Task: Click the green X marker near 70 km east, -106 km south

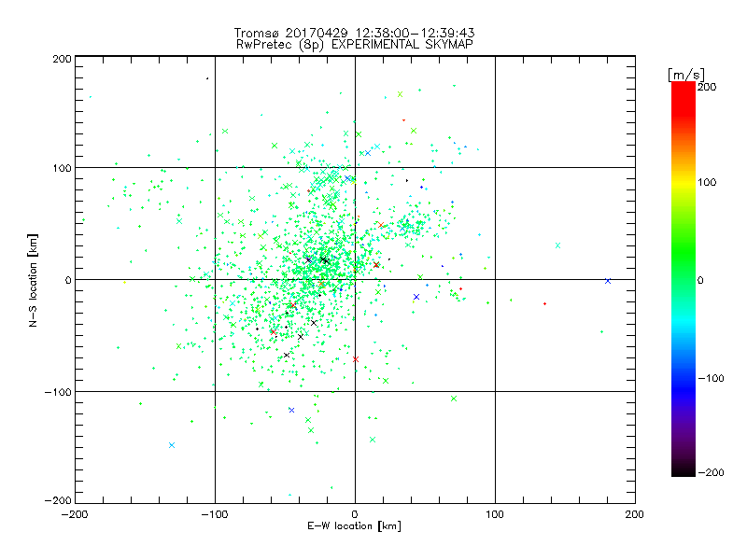Action: coord(454,399)
